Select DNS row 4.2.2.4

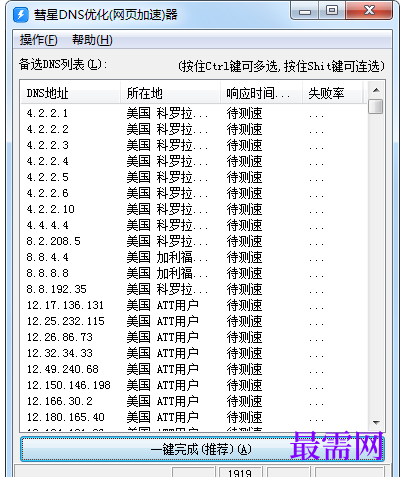(193, 161)
